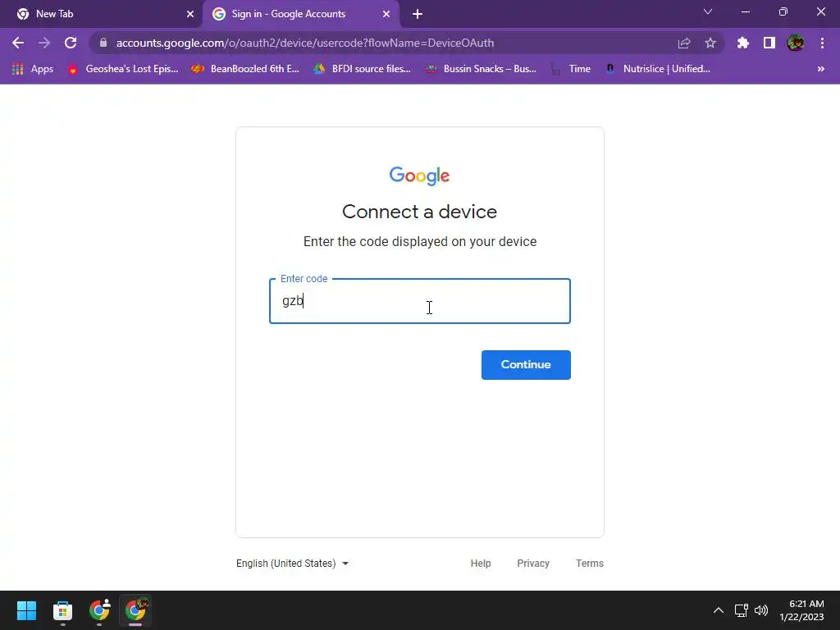Image resolution: width=840 pixels, height=630 pixels.
Task: View site info via the lock icon
Action: (103, 43)
